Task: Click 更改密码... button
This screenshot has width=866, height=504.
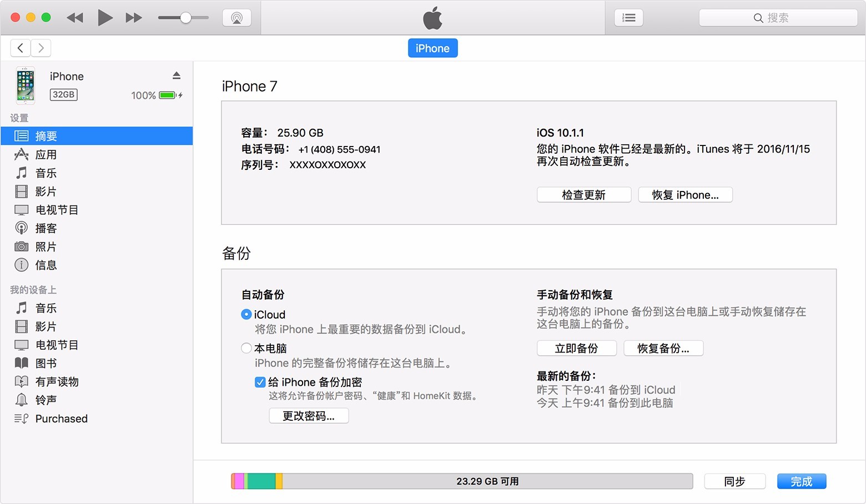Action: pos(309,416)
